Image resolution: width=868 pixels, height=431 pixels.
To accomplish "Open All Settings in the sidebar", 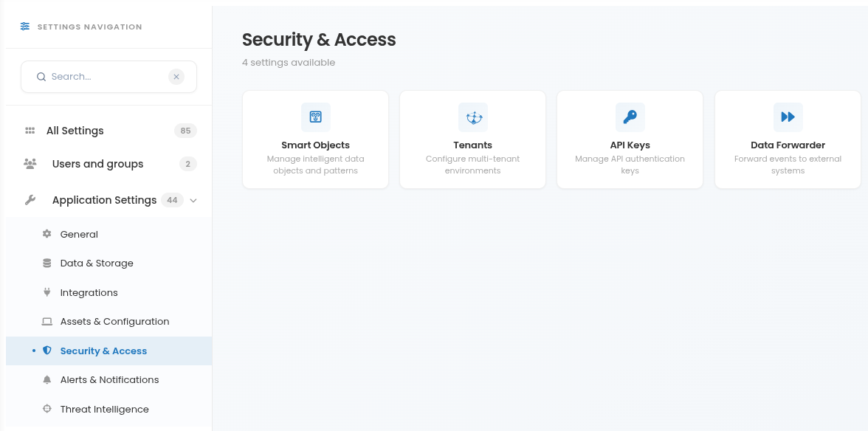I will (109, 131).
